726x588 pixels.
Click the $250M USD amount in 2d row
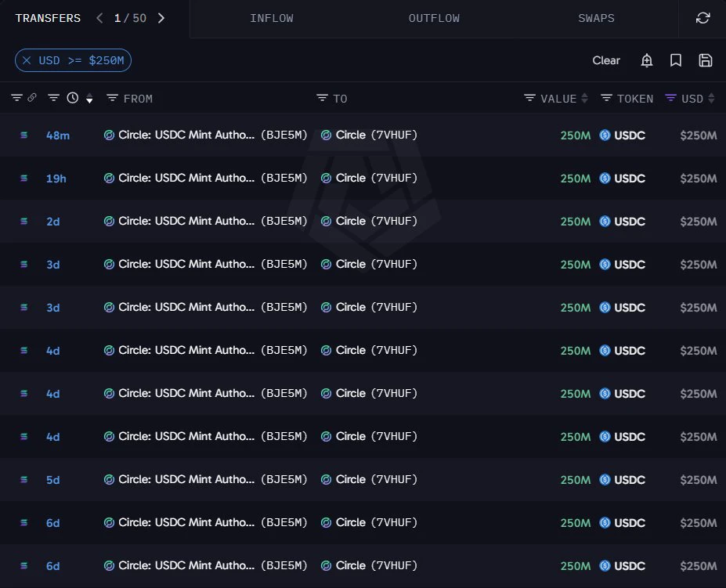[x=699, y=222]
